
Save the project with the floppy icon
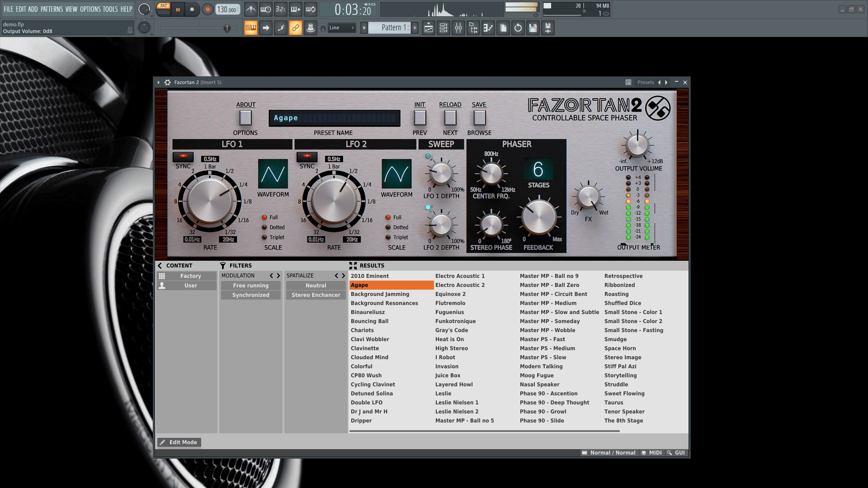pyautogui.click(x=533, y=28)
